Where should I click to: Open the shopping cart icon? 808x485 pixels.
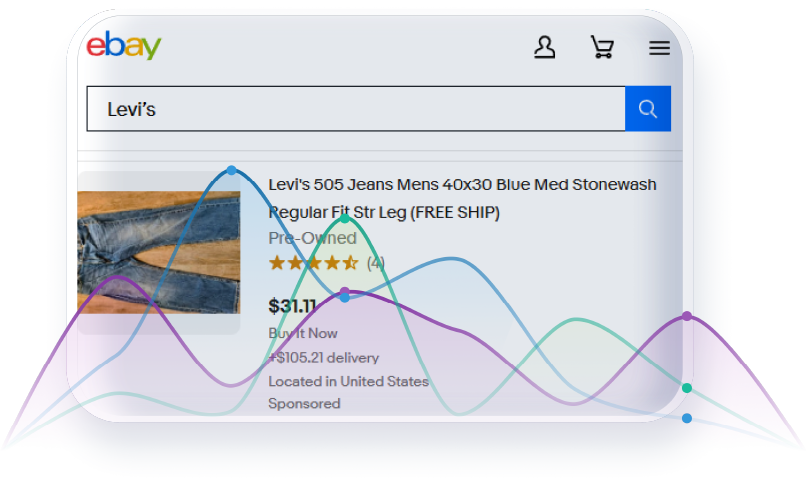[x=601, y=47]
